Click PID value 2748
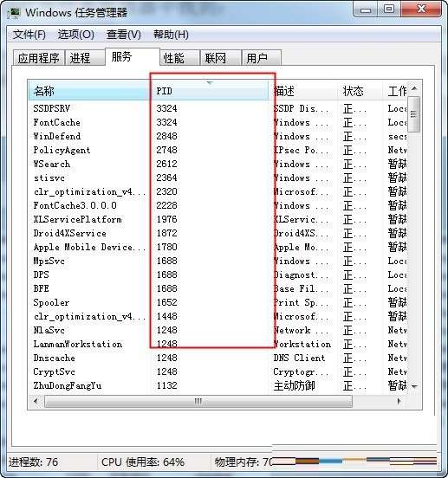 tap(166, 151)
